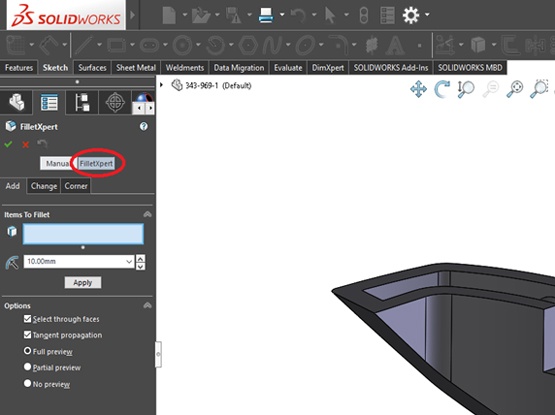Image resolution: width=555 pixels, height=415 pixels.
Task: Open the Add tab in FilletXpert
Action: pos(13,186)
